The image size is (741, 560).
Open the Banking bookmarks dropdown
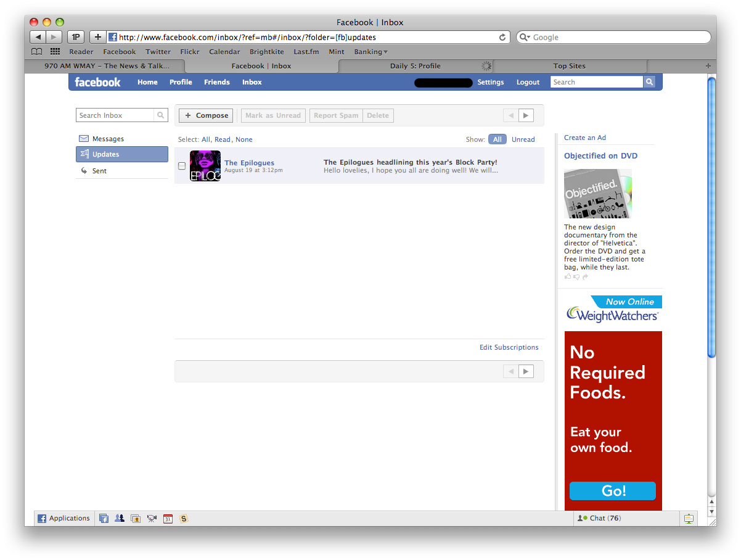pyautogui.click(x=370, y=52)
